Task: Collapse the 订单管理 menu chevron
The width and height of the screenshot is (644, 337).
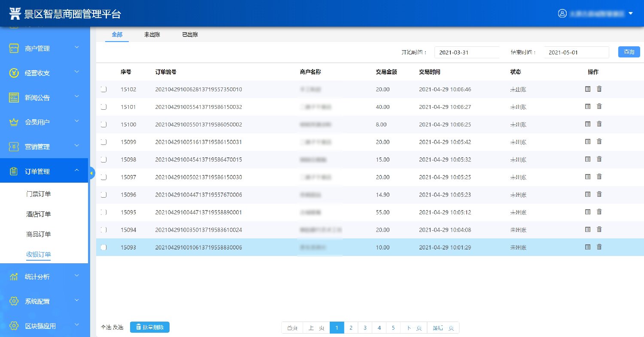Action: [76, 171]
